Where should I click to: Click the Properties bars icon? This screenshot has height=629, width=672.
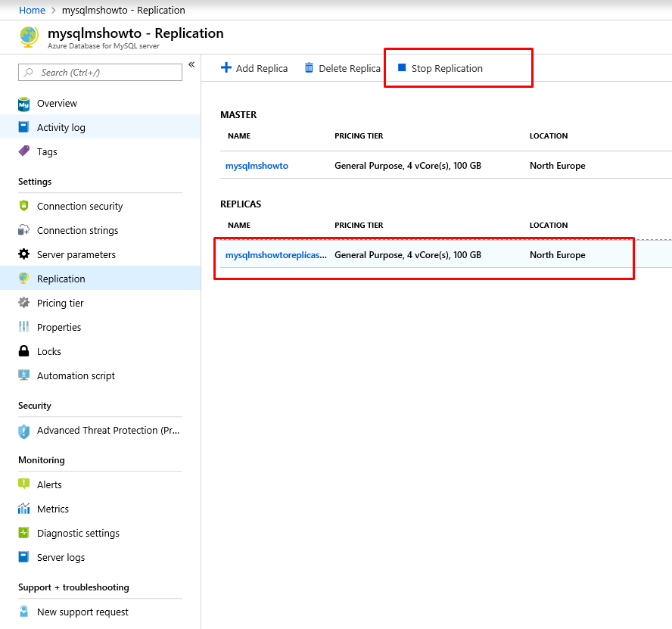pyautogui.click(x=24, y=327)
